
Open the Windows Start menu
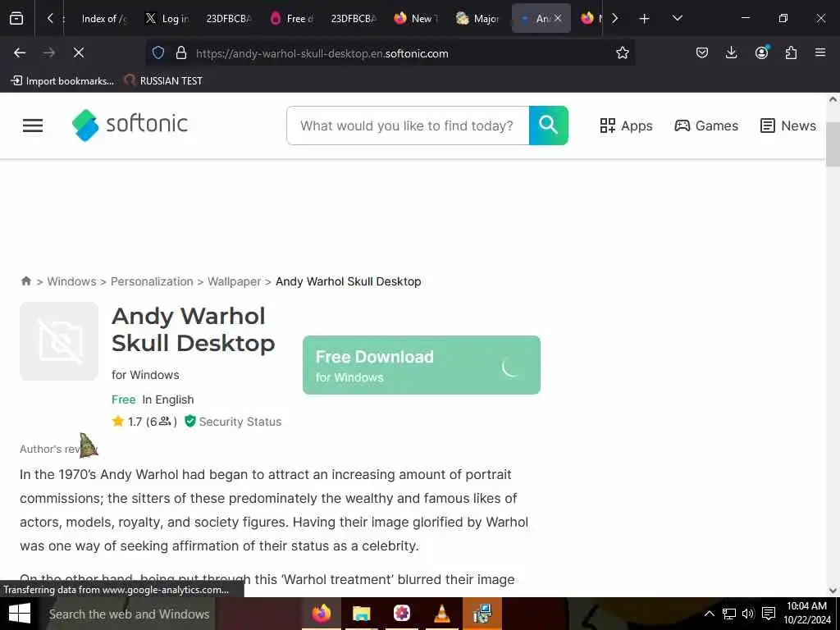(20, 614)
